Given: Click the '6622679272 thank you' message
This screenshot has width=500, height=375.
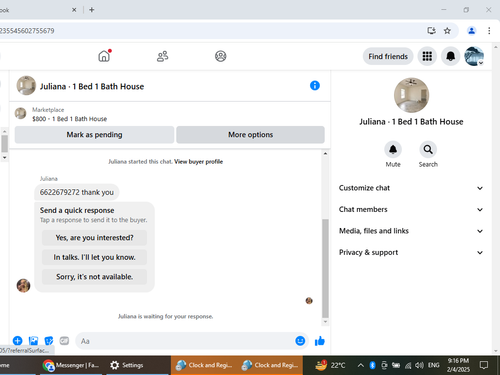Looking at the screenshot, I should pyautogui.click(x=77, y=192).
